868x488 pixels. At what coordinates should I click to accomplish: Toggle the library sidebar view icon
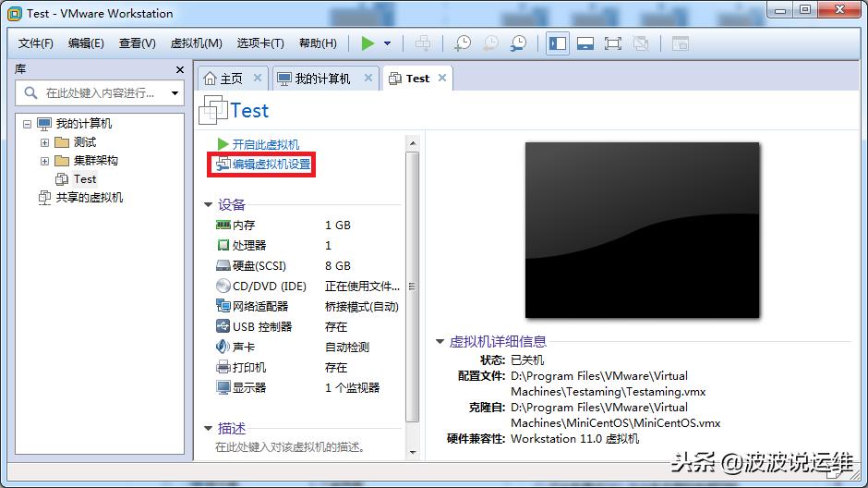click(558, 43)
